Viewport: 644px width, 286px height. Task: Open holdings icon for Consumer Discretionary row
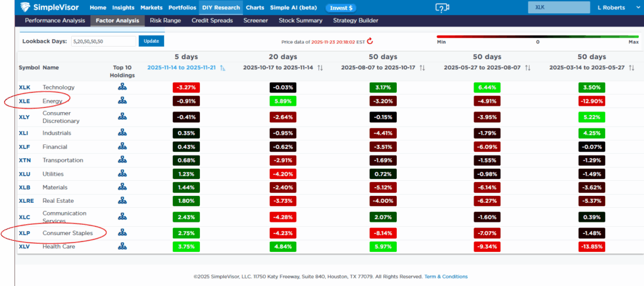click(123, 117)
